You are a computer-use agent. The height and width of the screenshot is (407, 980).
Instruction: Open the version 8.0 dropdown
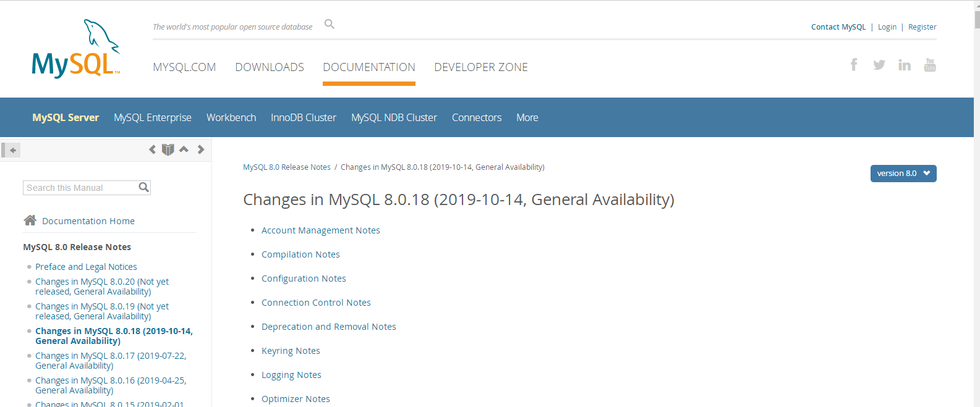click(x=903, y=174)
